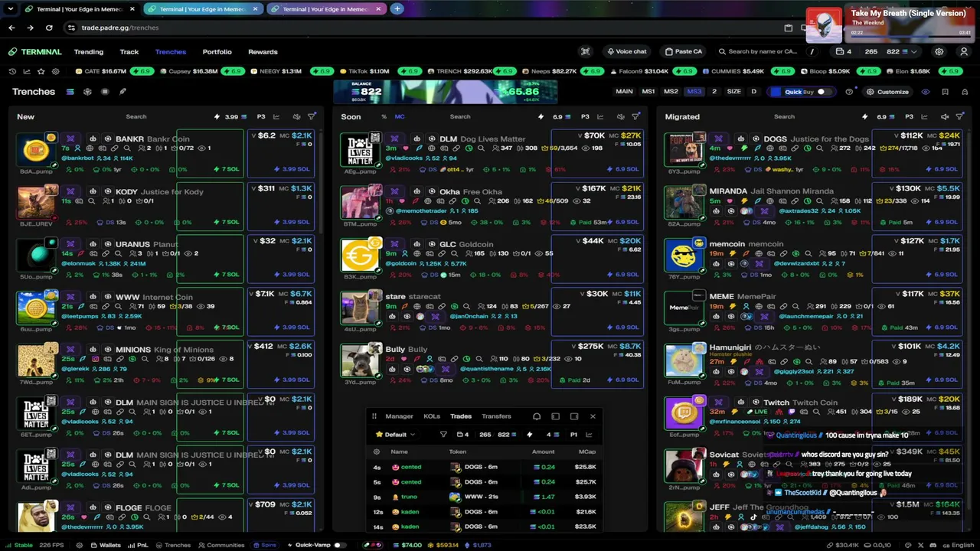Image resolution: width=980 pixels, height=551 pixels.
Task: Dock Trades panel using right sidebar layout icon
Action: coord(574,416)
